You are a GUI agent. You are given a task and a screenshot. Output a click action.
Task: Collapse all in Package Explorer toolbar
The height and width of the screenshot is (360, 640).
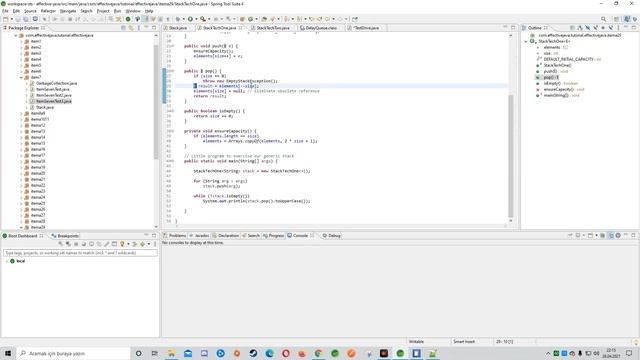pos(124,28)
